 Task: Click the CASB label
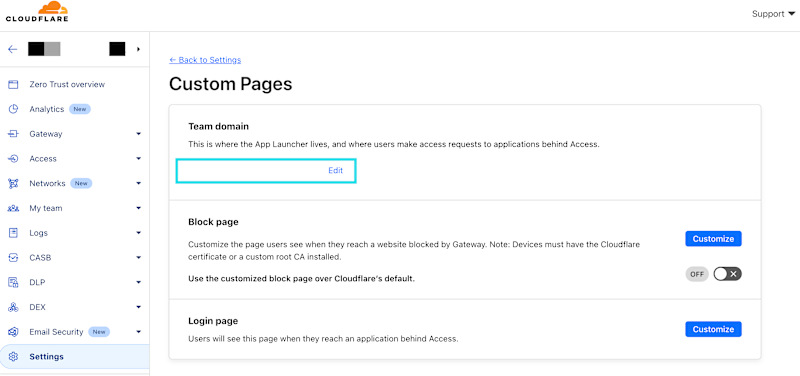(40, 258)
